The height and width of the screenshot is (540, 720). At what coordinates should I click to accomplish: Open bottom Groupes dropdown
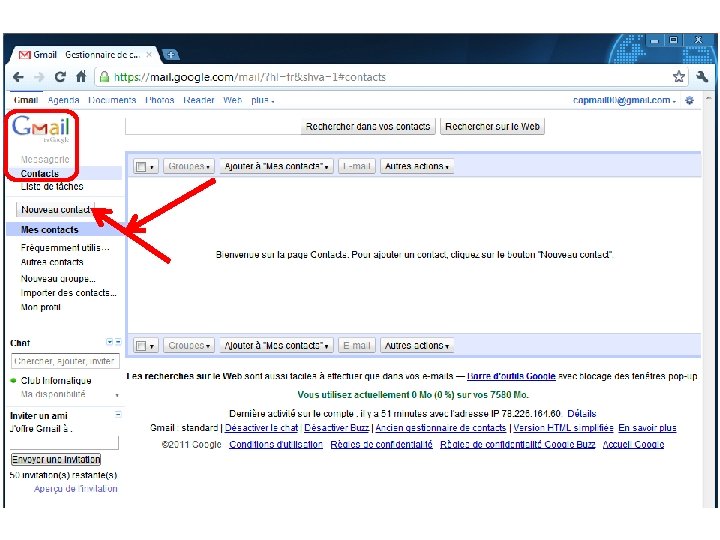click(189, 345)
